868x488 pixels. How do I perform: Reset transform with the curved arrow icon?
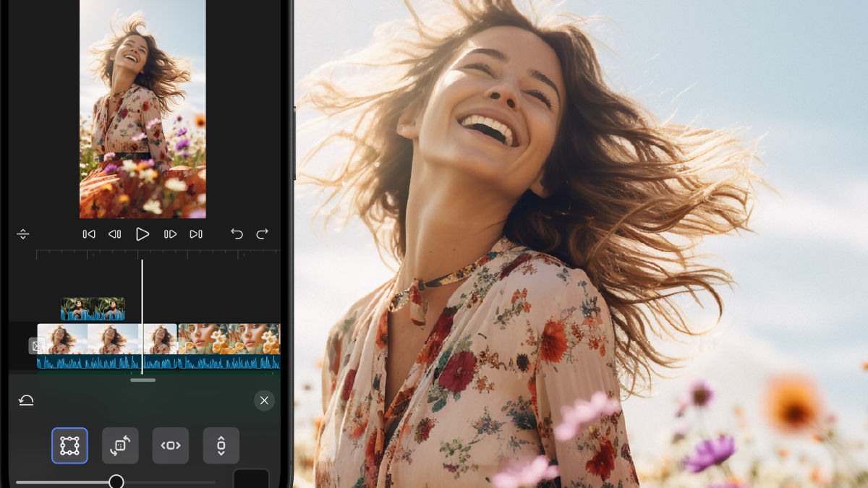tap(26, 401)
